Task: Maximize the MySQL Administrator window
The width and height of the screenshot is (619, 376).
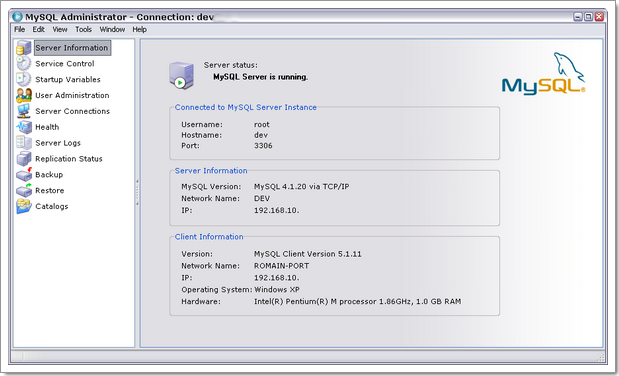Action: pos(588,17)
